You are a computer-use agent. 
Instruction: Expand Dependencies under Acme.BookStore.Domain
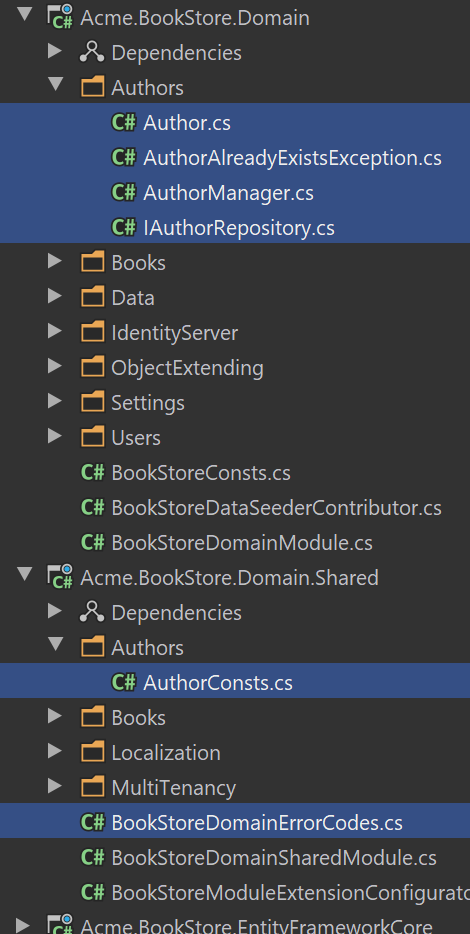pos(55,51)
